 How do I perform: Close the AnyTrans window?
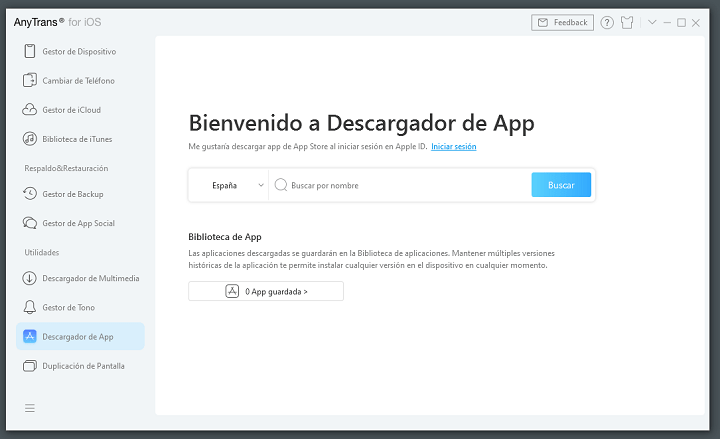[x=696, y=23]
